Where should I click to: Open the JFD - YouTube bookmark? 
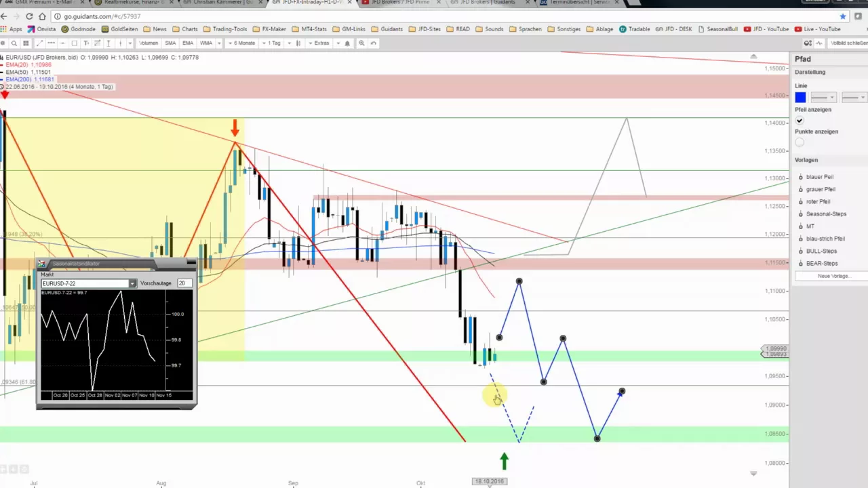pos(766,29)
